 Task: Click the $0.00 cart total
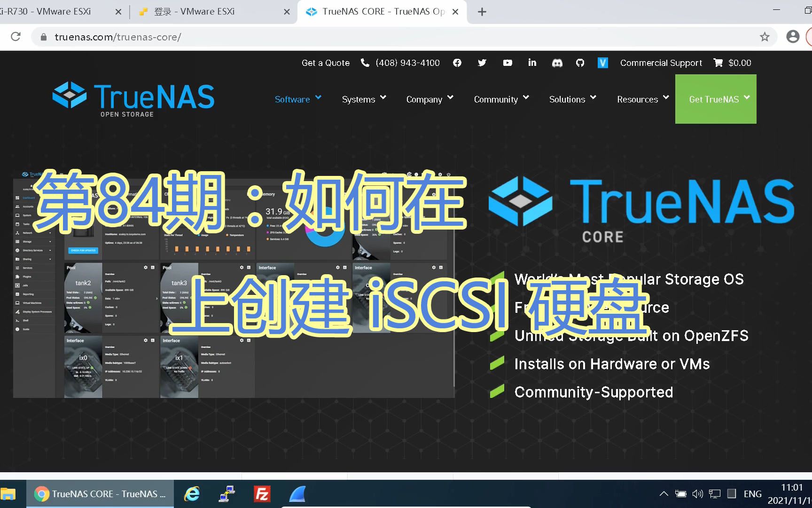coord(740,63)
